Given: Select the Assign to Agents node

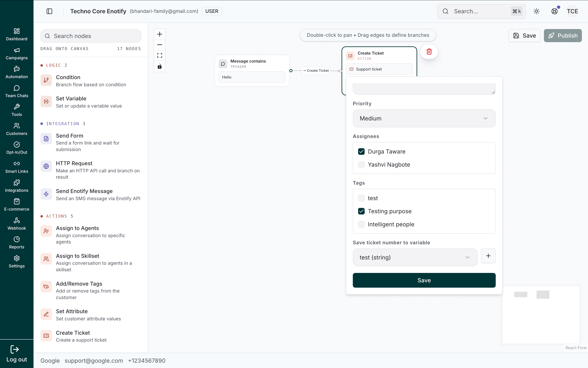Looking at the screenshot, I should 91,235.
